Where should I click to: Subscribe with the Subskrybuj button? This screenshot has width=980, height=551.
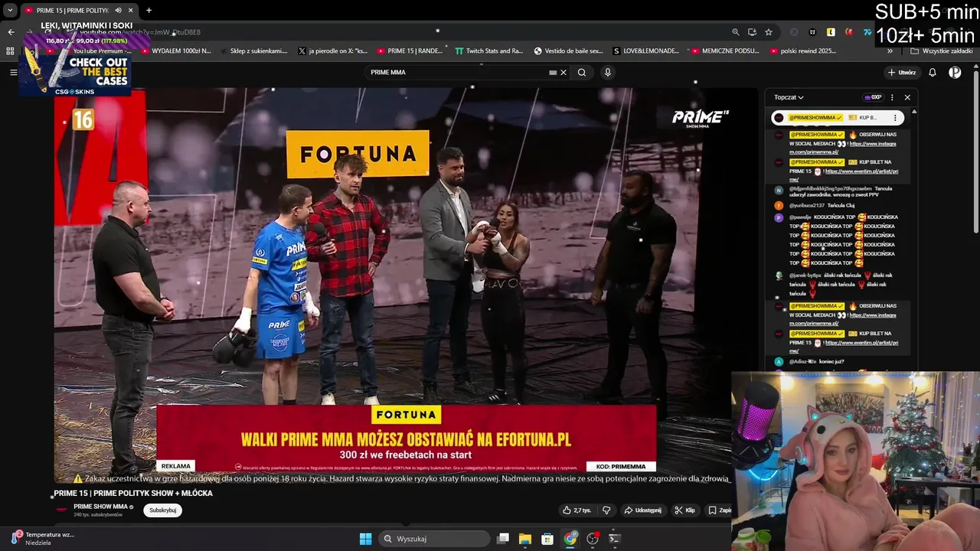click(x=162, y=510)
